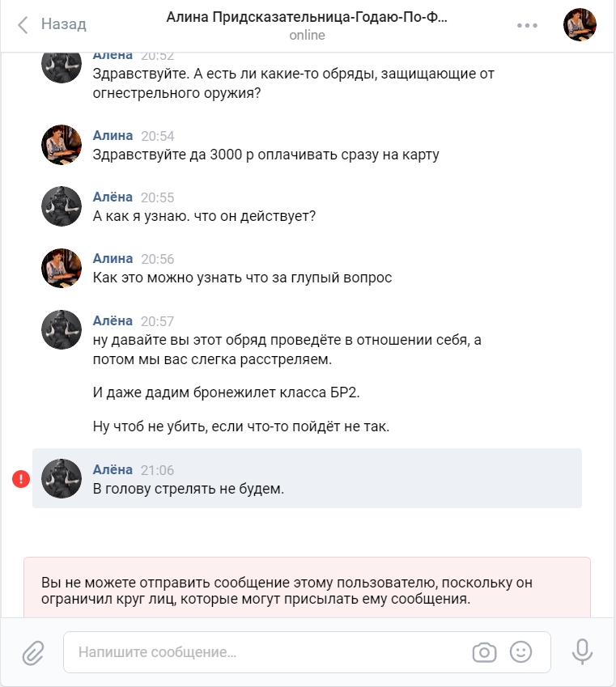The image size is (616, 687).
Task: Click sender name Алёна at 21:06
Action: [x=113, y=469]
